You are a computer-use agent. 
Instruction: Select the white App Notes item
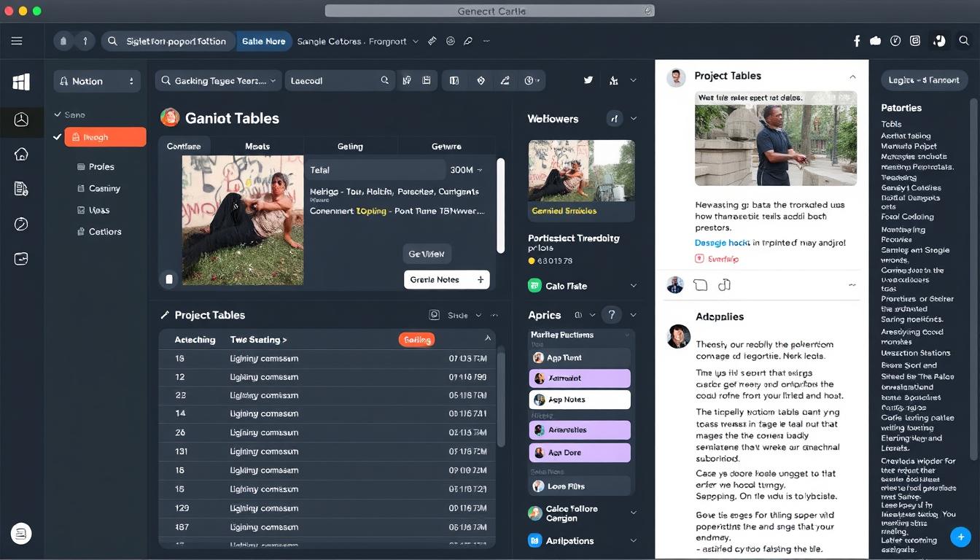point(580,400)
